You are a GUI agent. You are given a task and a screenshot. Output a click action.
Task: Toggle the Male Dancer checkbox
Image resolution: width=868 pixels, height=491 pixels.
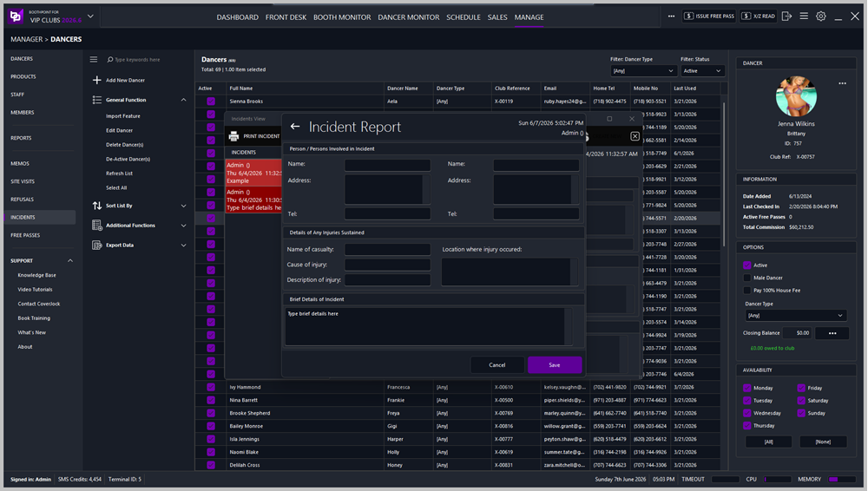[x=746, y=278]
